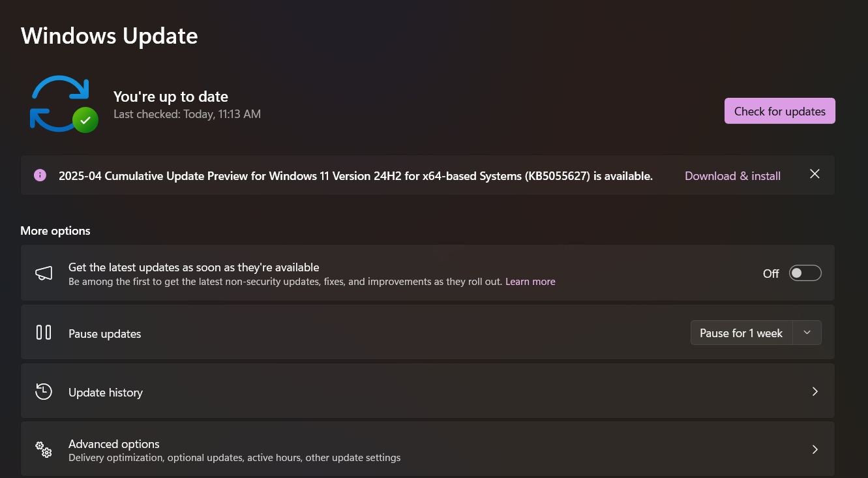Enable getting the latest updates as available
The image size is (868, 478).
[805, 273]
